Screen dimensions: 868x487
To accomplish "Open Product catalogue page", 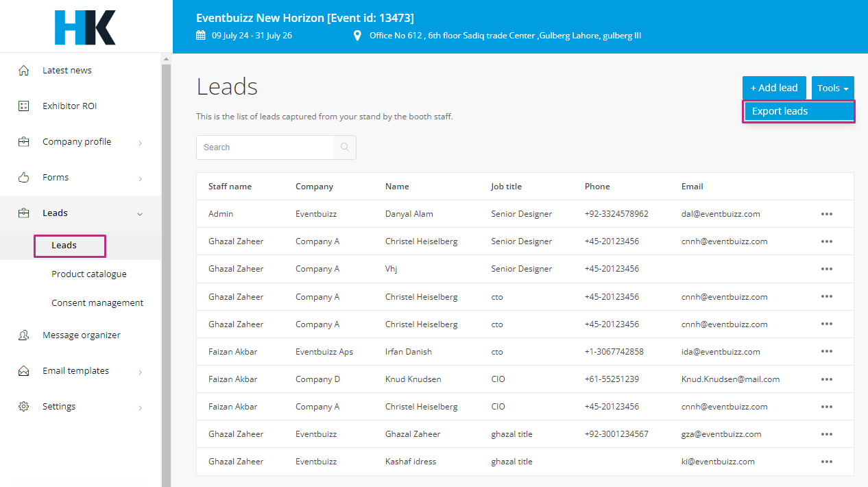I will click(x=89, y=274).
